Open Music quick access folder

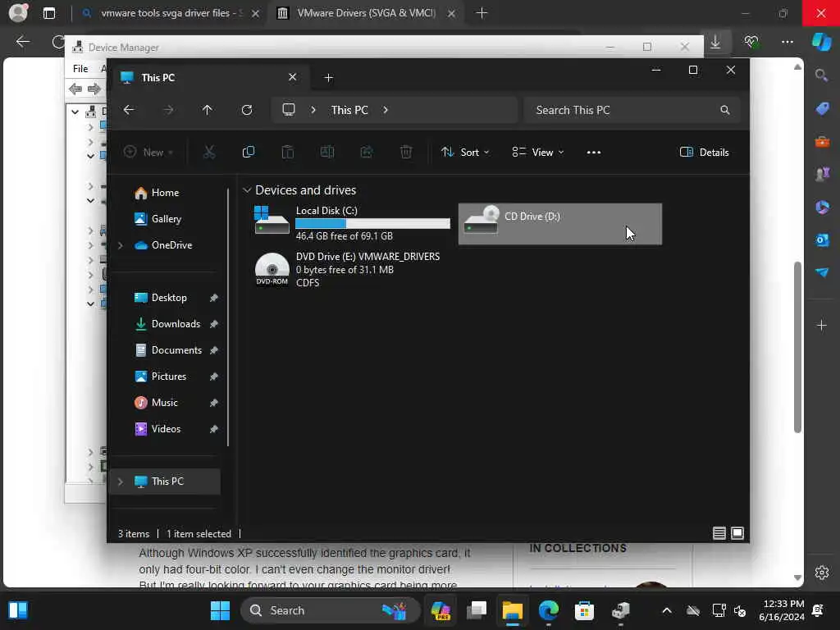pos(164,403)
